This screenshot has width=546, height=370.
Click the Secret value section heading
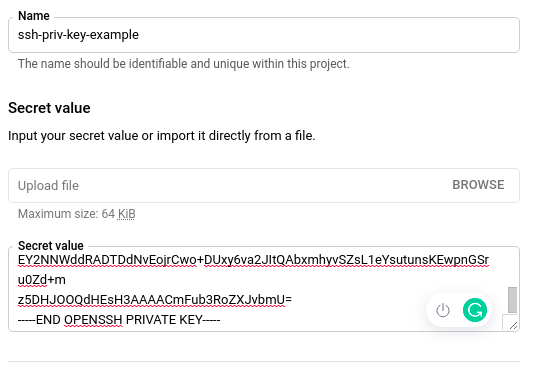coord(49,108)
